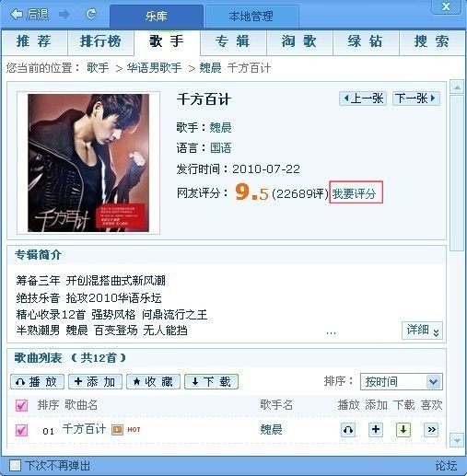Download song 千方百计 with green arrow icon
Image resolution: width=467 pixels, height=476 pixels.
click(x=403, y=430)
